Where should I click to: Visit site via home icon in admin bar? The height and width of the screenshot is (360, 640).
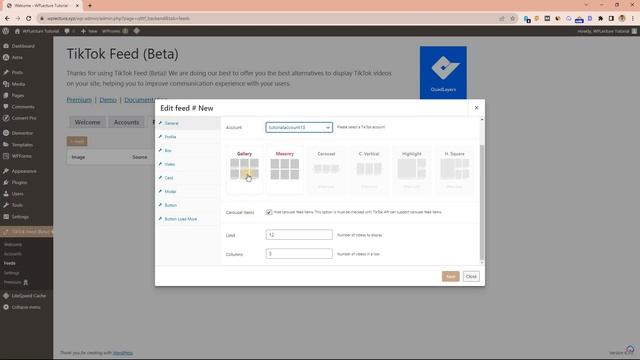(x=17, y=31)
